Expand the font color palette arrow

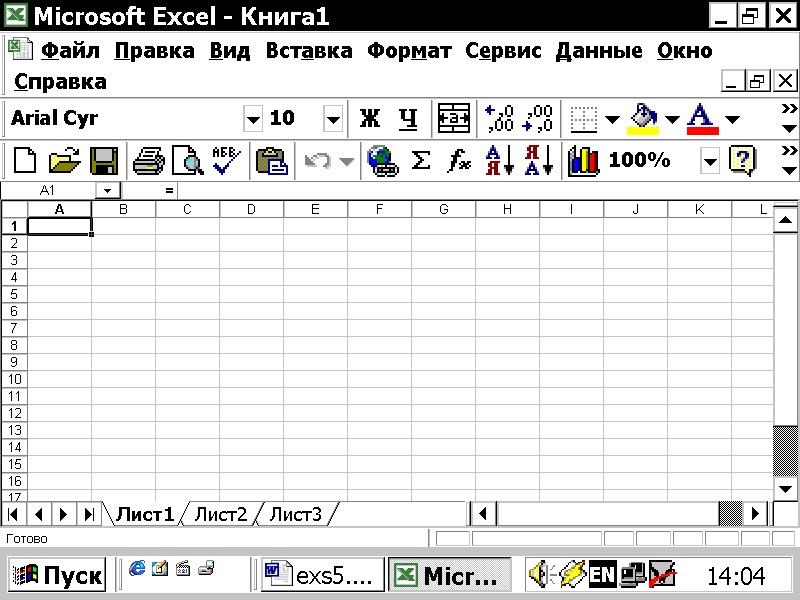(733, 120)
